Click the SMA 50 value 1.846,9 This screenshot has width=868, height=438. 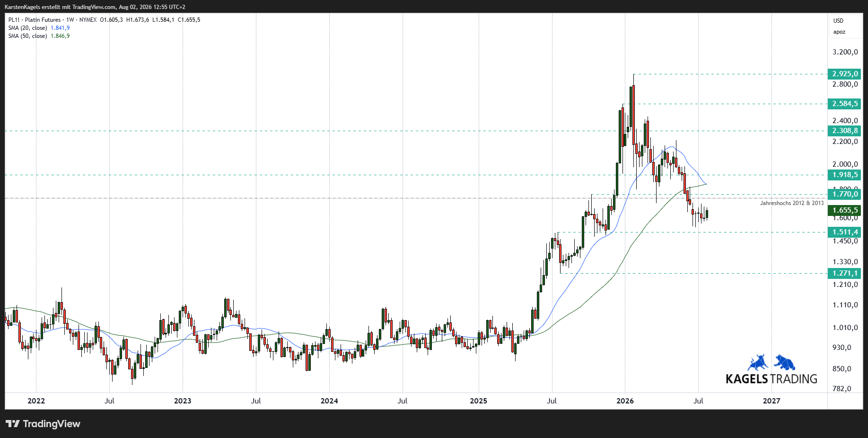[60, 36]
